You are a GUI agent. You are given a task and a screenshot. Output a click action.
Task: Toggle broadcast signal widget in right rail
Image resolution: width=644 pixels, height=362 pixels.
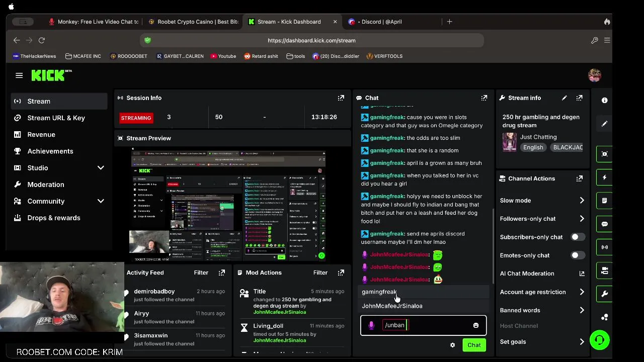pos(605,247)
